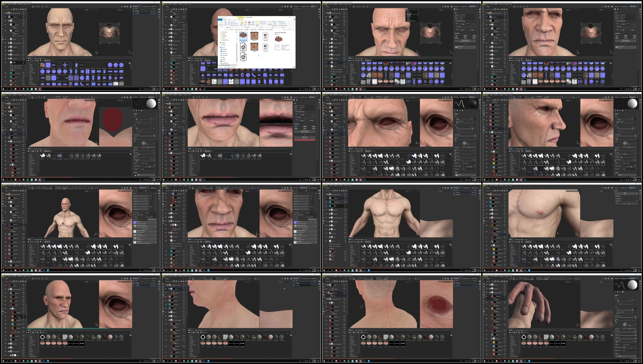Hide Body Hair layer in hand close-up frame
Viewport: 643px width, 364px height.
487,284
